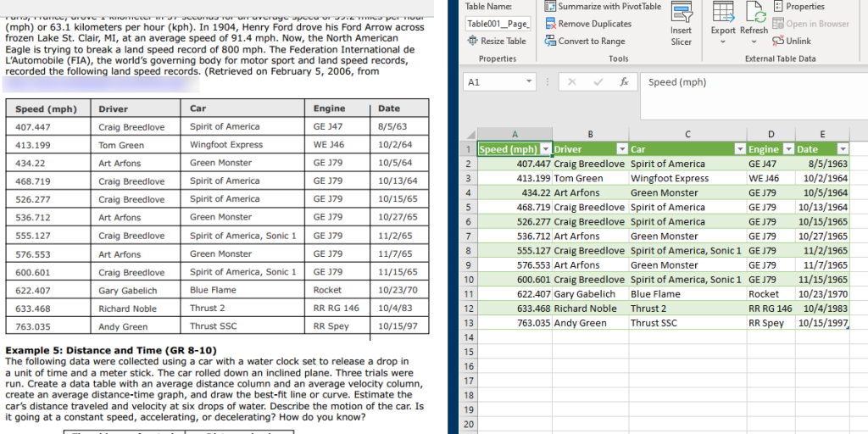Open the Driver column filter dropdown
This screenshot has height=434, width=868.
[621, 149]
